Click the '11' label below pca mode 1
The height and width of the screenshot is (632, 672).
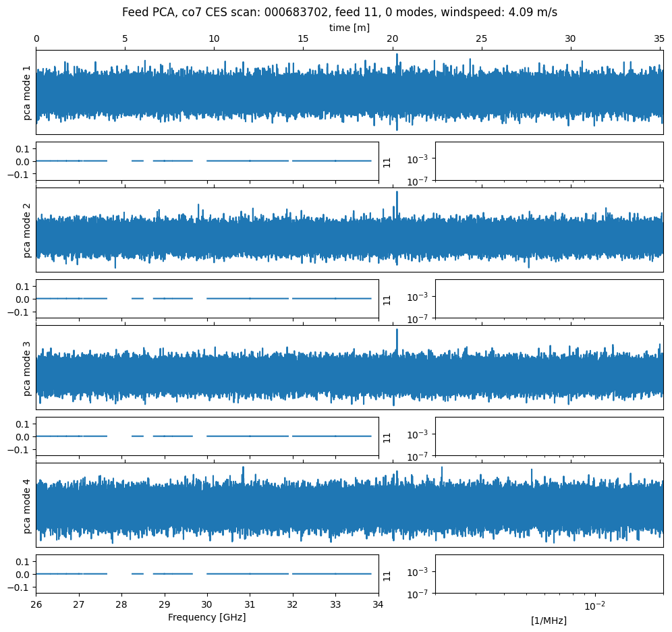click(x=387, y=162)
